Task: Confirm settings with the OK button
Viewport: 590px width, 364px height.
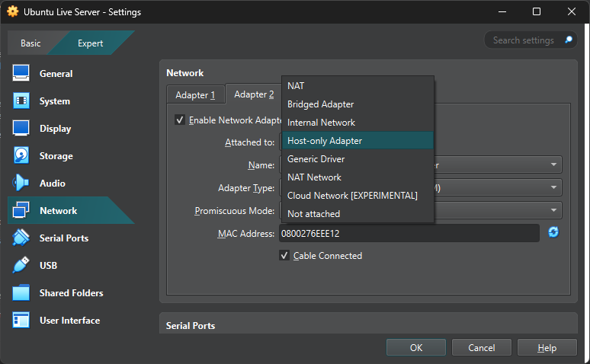Action: pos(415,347)
